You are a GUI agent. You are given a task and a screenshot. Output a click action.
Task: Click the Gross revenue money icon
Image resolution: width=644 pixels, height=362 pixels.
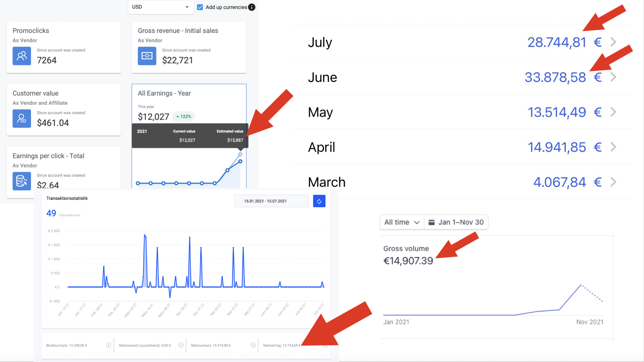click(147, 56)
